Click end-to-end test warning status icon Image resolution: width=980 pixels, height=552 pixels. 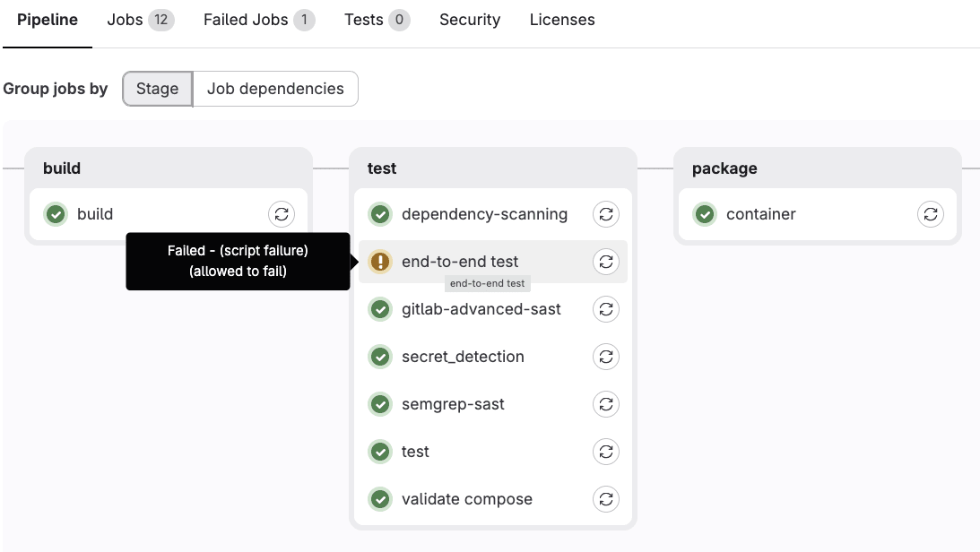(x=380, y=262)
